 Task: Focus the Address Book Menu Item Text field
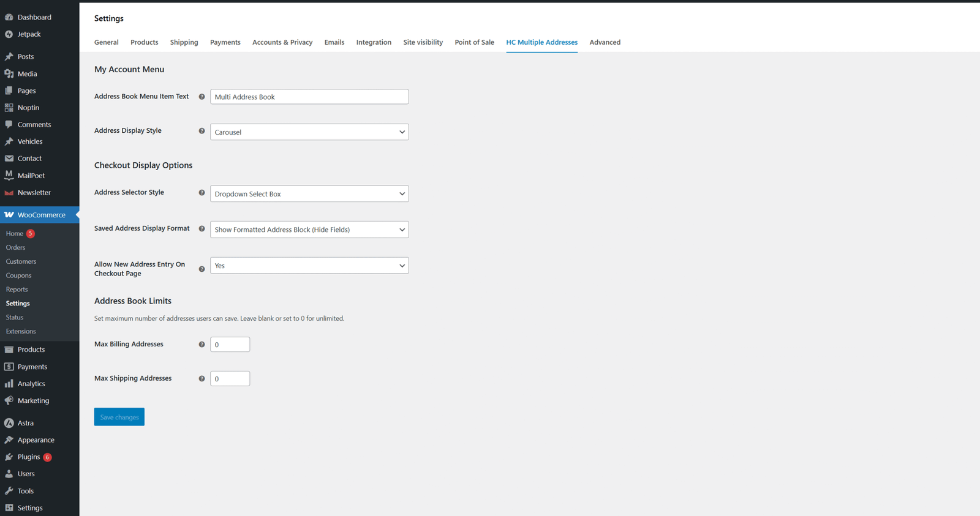pos(309,97)
